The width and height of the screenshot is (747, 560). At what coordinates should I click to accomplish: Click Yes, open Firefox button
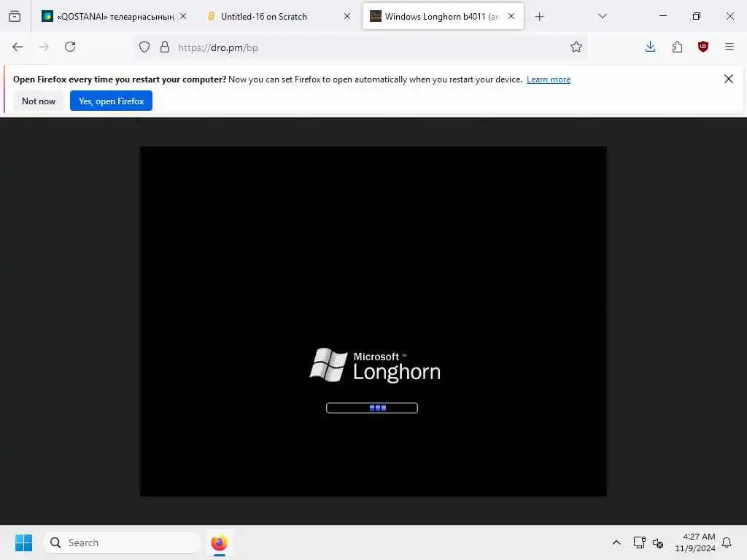click(111, 101)
